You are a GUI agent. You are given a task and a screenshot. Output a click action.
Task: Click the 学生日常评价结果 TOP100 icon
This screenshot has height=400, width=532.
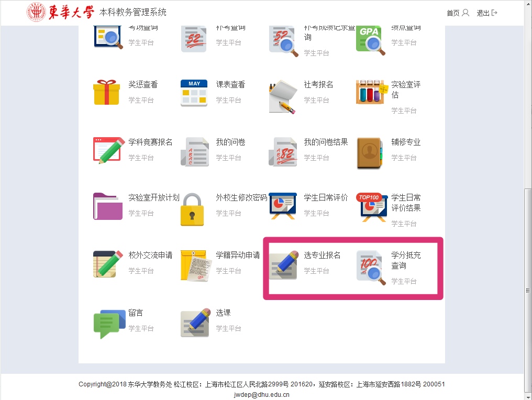372,207
